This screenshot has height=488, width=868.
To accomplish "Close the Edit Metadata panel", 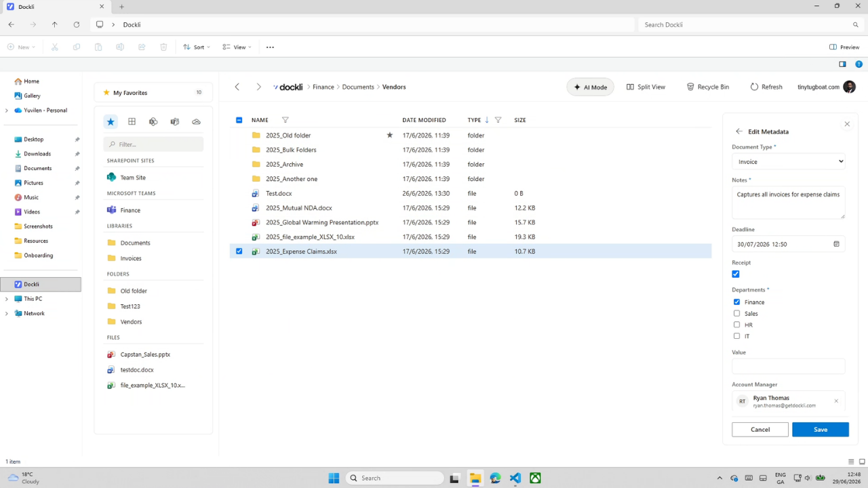I will [847, 124].
